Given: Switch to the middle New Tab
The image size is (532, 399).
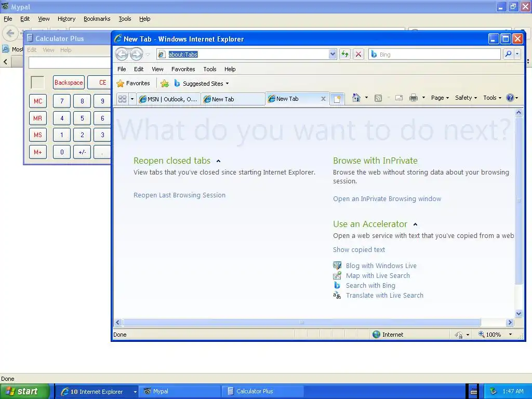Looking at the screenshot, I should (233, 99).
